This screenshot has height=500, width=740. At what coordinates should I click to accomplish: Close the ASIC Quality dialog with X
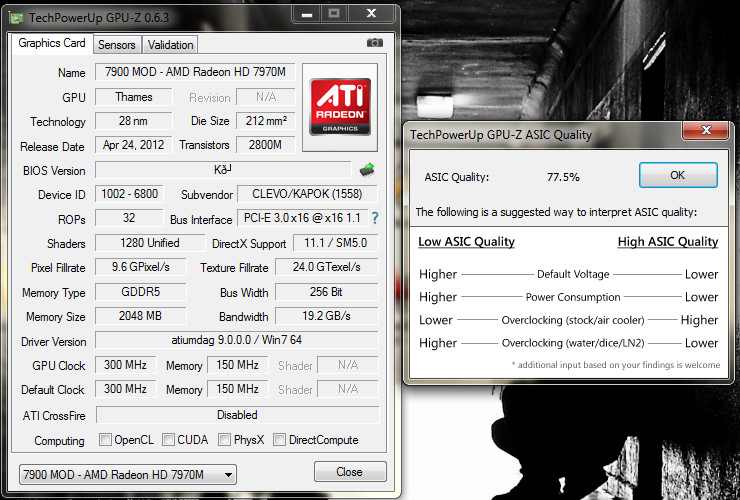(x=706, y=130)
